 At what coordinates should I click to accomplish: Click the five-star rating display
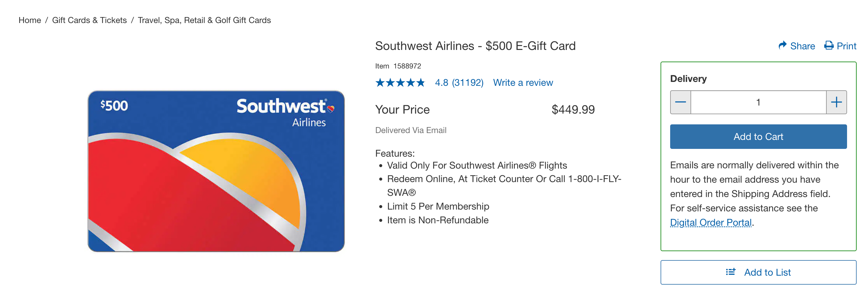coord(400,82)
